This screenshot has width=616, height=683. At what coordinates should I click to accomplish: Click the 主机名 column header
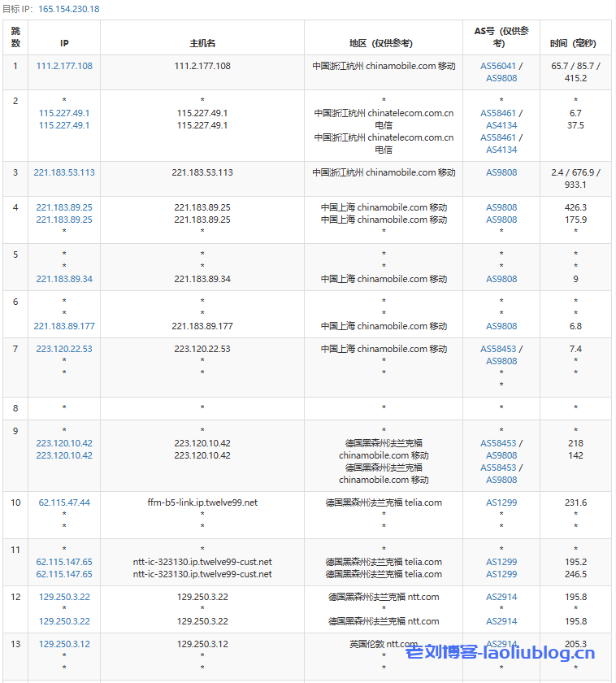202,43
